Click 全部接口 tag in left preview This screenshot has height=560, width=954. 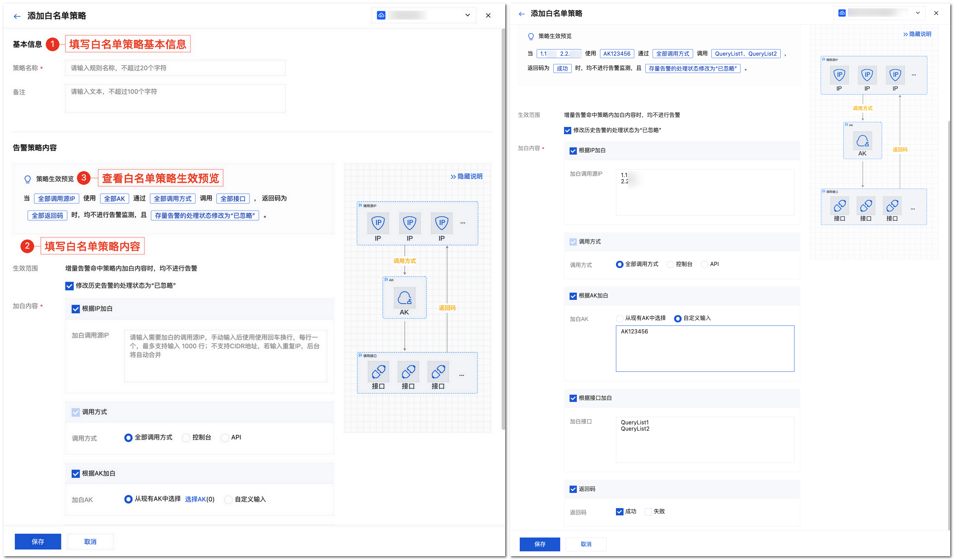(233, 199)
